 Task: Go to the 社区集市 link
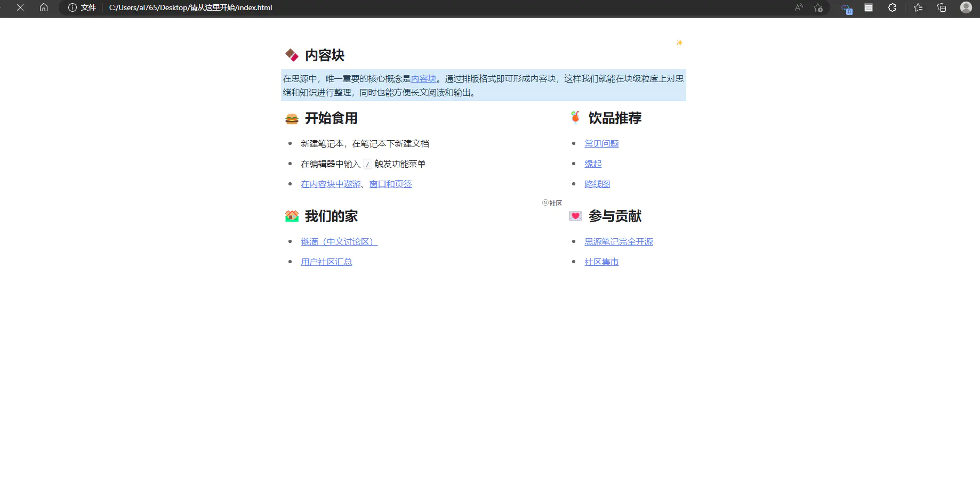click(x=601, y=262)
